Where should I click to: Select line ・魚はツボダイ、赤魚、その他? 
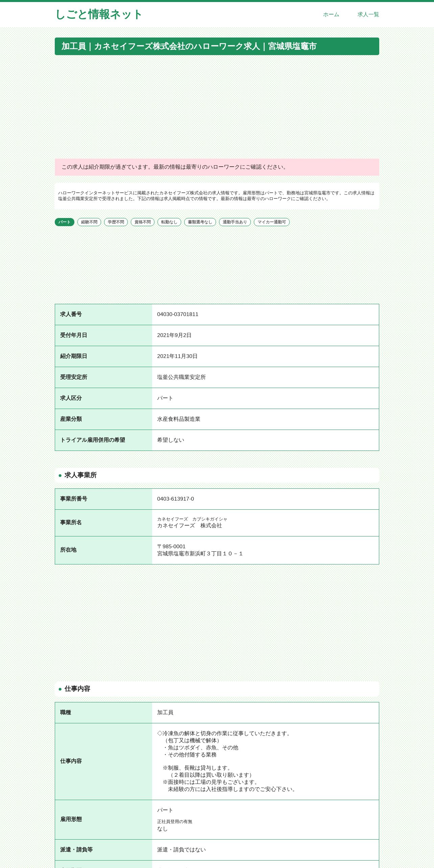click(200, 748)
